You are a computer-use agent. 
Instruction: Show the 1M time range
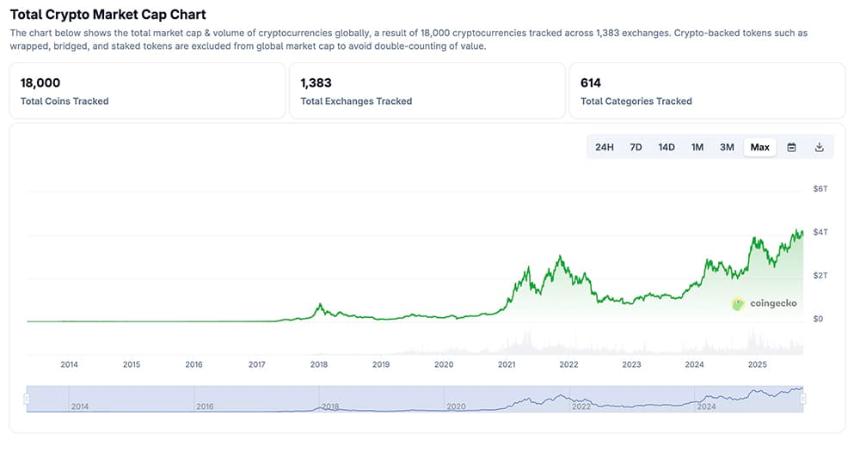[x=697, y=147]
